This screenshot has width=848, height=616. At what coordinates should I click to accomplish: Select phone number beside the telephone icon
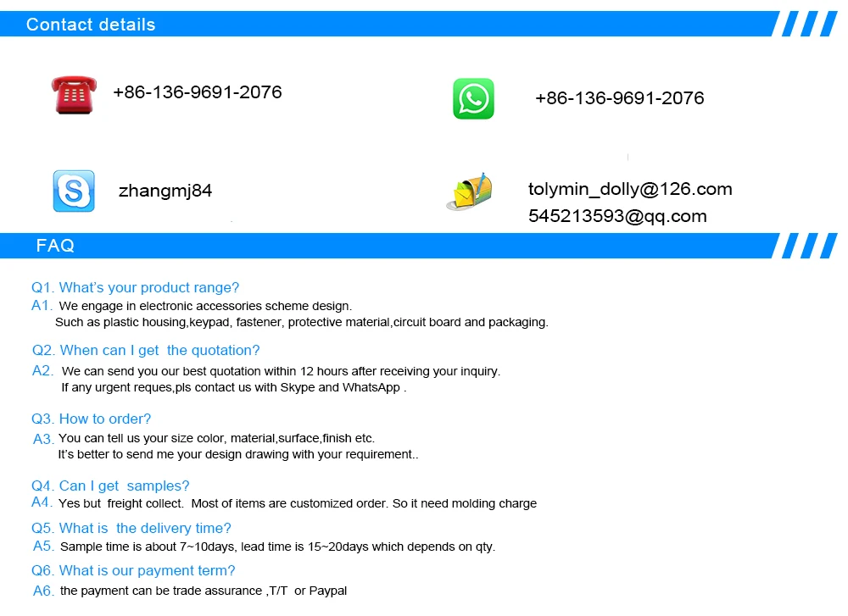point(198,92)
